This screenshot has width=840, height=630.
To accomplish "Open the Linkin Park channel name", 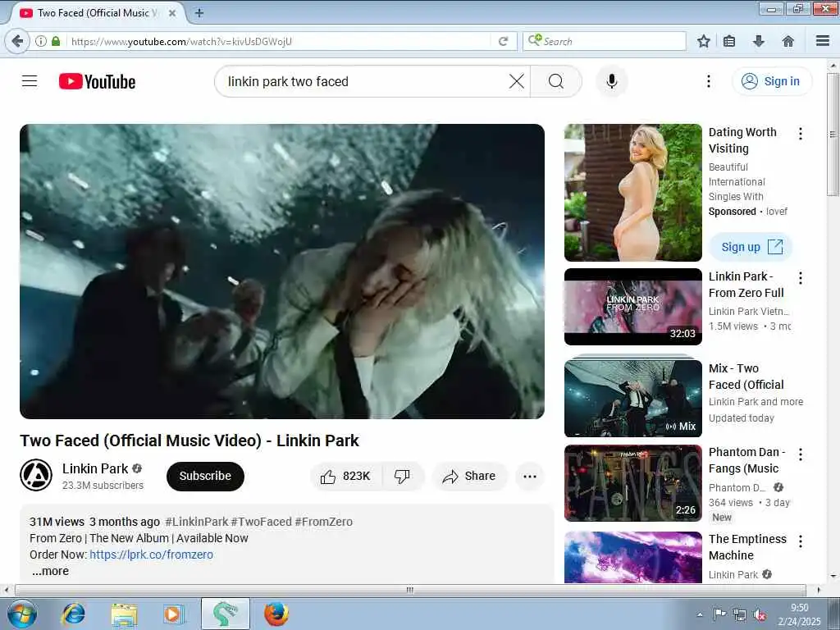I will tap(95, 468).
